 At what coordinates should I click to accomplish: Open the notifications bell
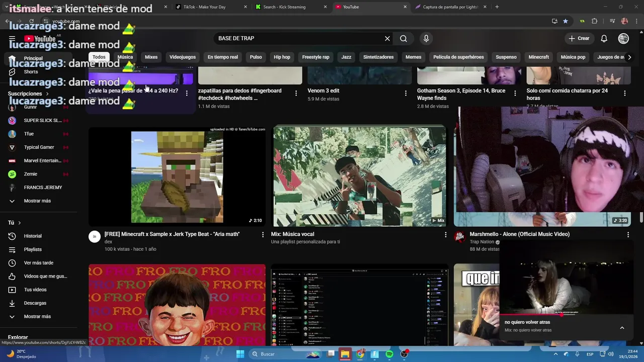coord(604,39)
